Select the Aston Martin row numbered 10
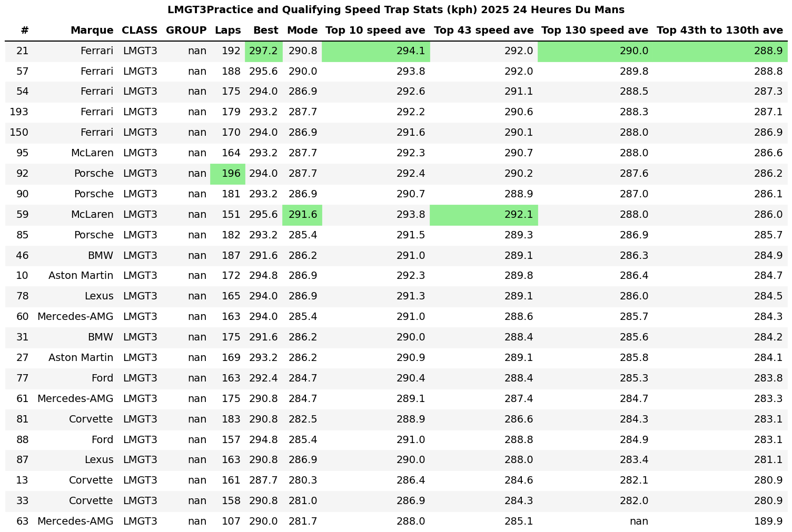The image size is (792, 532). (x=81, y=275)
